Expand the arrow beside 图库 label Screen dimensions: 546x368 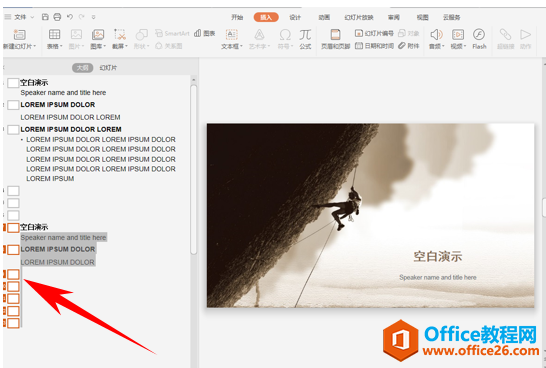click(x=105, y=46)
